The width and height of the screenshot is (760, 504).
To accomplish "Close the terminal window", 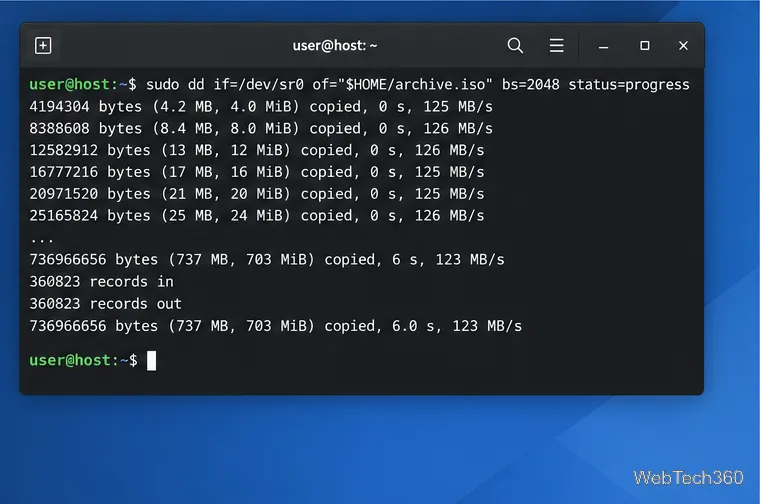I will coord(683,46).
